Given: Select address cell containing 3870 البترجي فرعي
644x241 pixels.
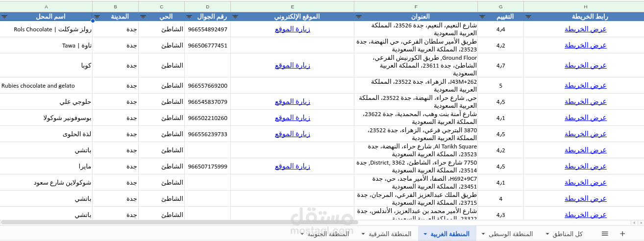Looking at the screenshot, I should pyautogui.click(x=416, y=134).
